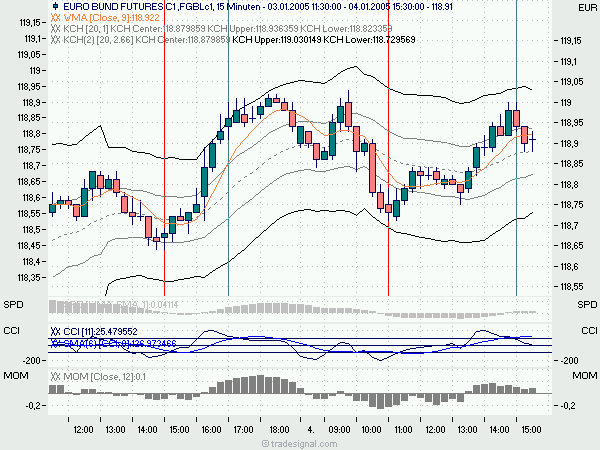
Task: Select KCH Upper:119.030149 value
Action: click(277, 40)
